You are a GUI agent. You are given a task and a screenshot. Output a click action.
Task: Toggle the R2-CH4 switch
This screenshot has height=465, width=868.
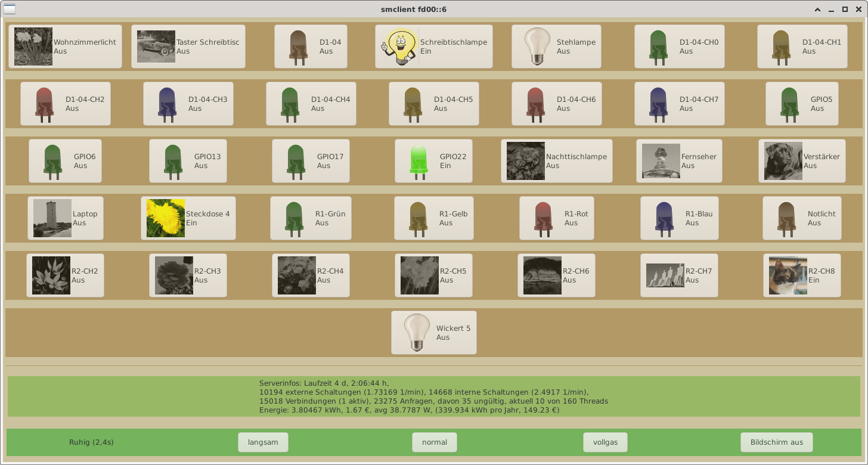pos(311,275)
